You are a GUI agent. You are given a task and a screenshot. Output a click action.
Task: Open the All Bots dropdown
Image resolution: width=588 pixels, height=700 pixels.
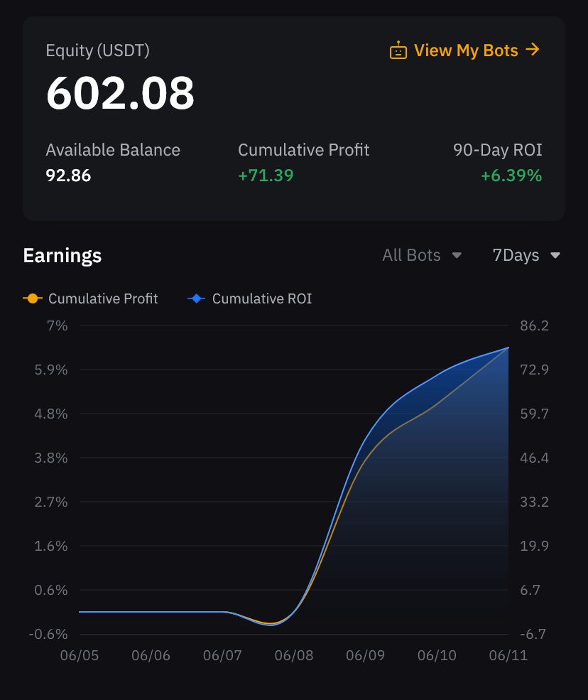coord(422,255)
